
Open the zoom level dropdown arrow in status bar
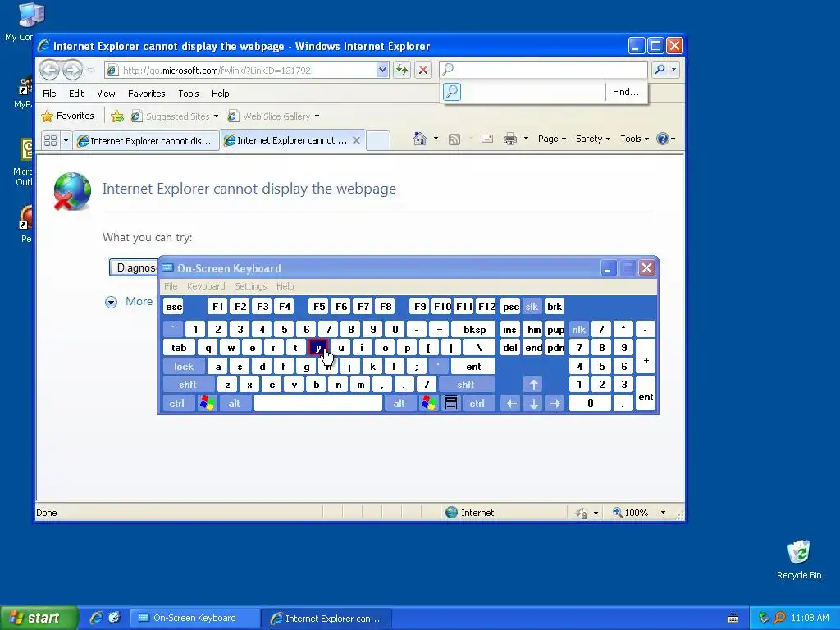point(663,513)
